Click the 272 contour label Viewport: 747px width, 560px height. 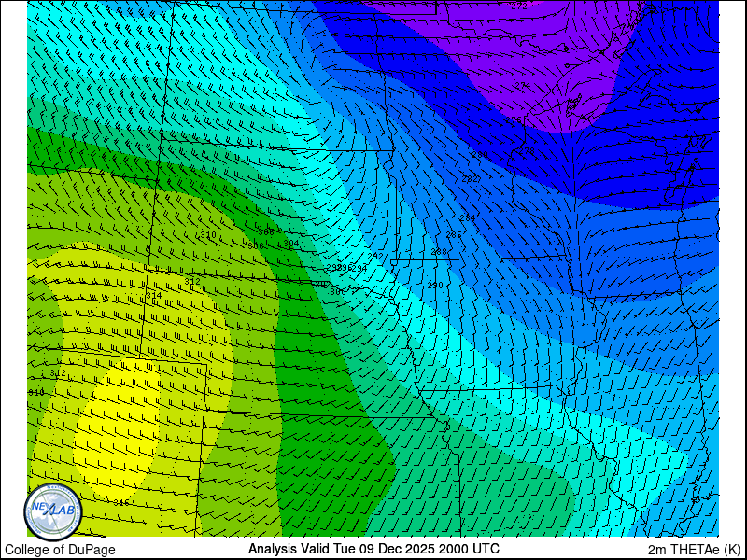pos(519,6)
